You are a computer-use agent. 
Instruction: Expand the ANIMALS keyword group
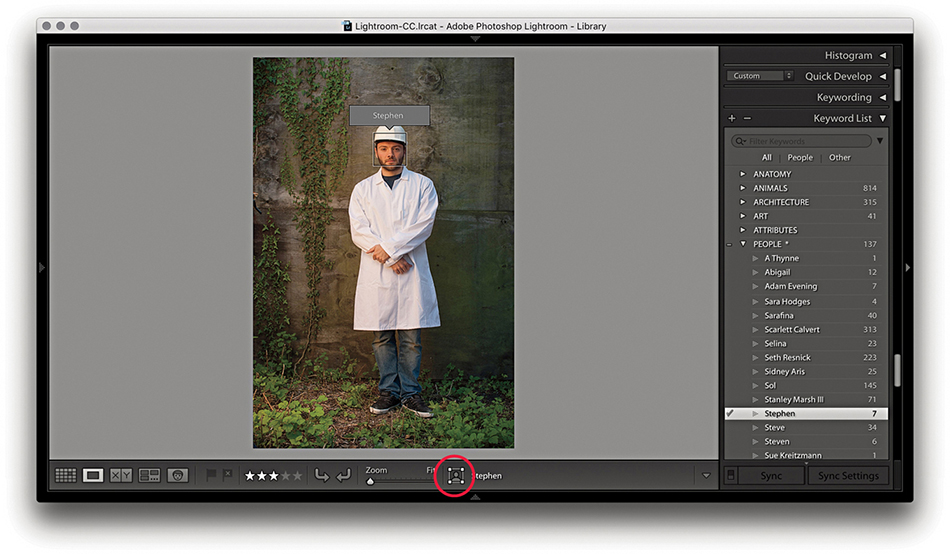click(x=742, y=188)
